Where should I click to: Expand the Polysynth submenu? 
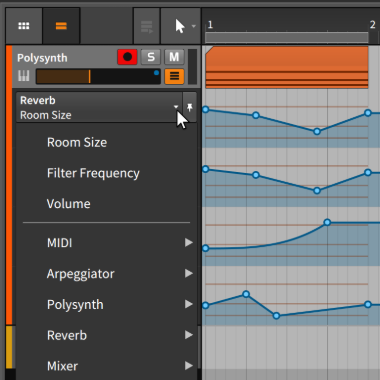(107, 304)
